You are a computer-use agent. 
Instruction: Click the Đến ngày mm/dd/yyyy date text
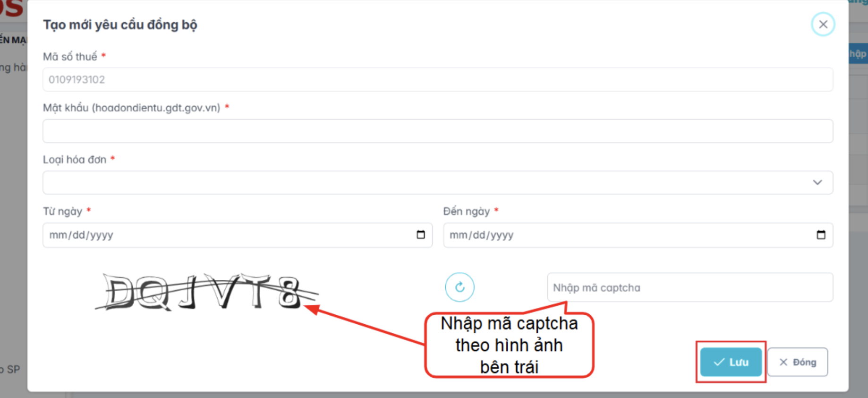481,235
